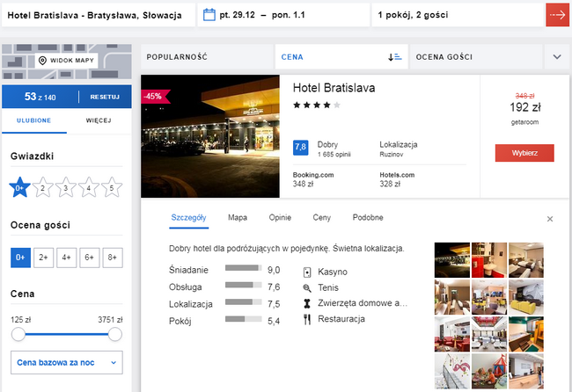Image resolution: width=572 pixels, height=392 pixels.
Task: Click the price sort order icon
Action: click(394, 57)
